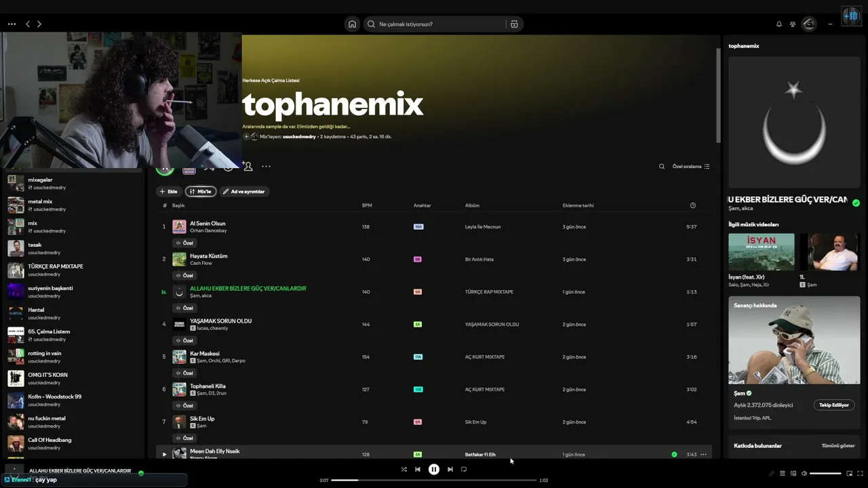Mute with the speaker icon
The width and height of the screenshot is (868, 488).
tap(804, 473)
